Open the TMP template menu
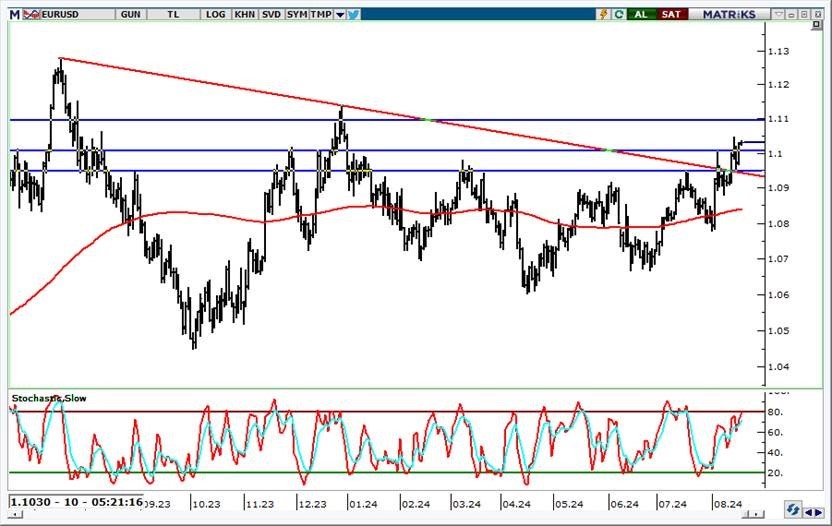 pos(320,14)
